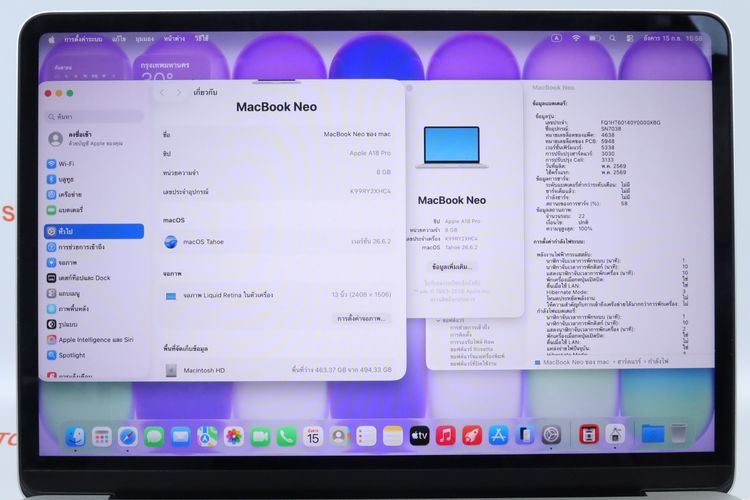This screenshot has height=500, width=750.
Task: Launch Finder from the Dock
Action: (76, 436)
